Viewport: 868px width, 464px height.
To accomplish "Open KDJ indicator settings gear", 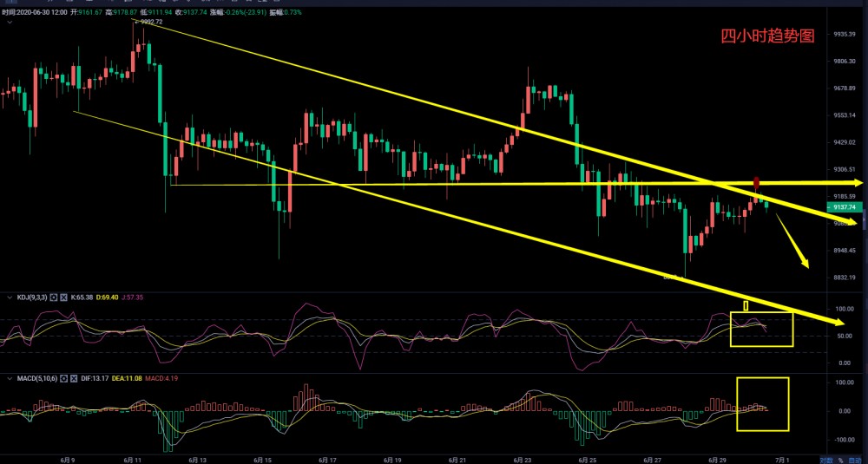I will (x=55, y=297).
